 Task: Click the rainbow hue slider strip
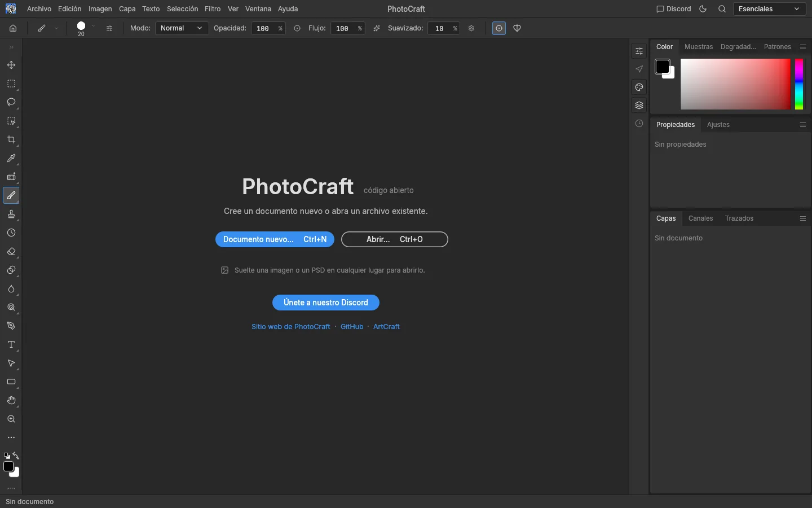pos(799,84)
